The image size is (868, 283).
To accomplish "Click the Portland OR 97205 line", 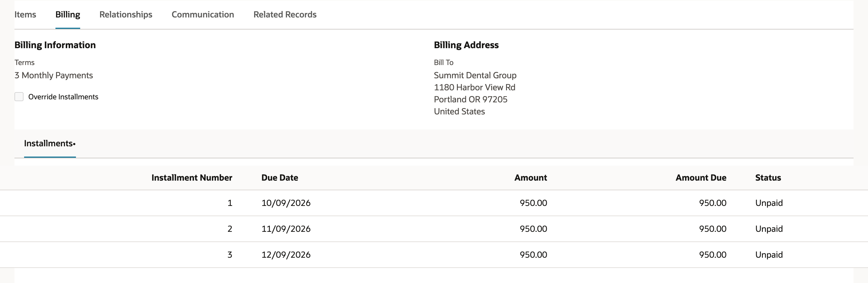I will 470,100.
